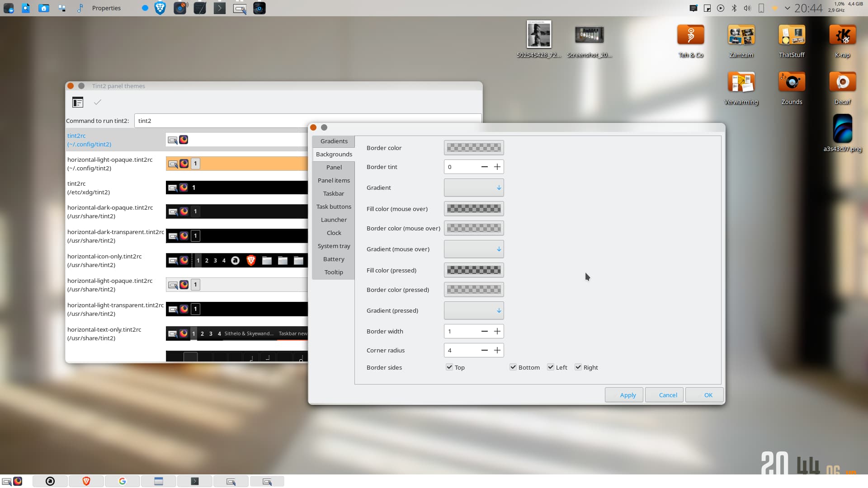Decrease Border width with minus button
Viewport: 868px width, 488px height.
(x=485, y=331)
